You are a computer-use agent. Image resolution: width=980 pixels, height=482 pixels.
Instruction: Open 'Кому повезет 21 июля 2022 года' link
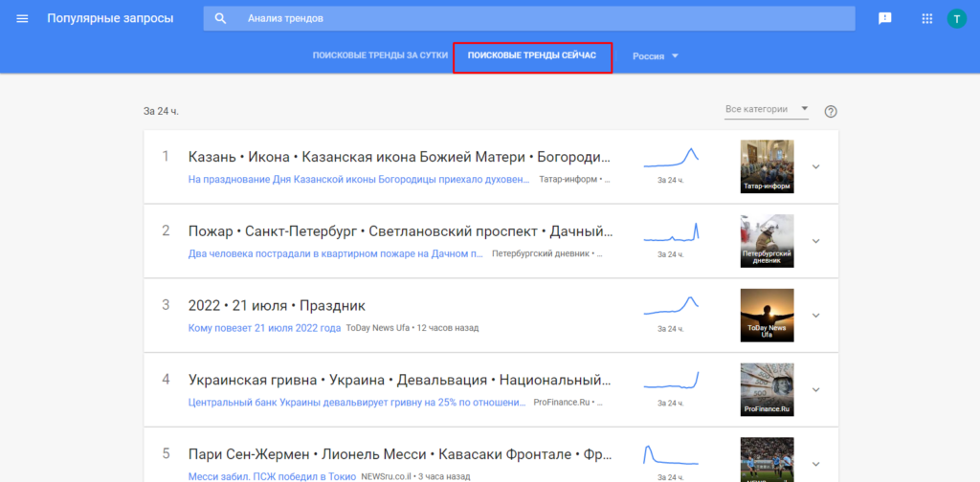point(264,328)
